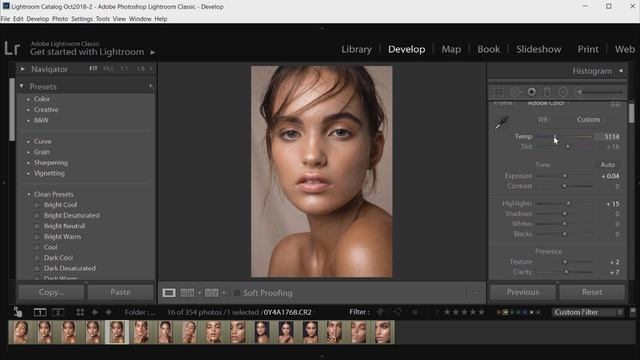Image resolution: width=640 pixels, height=360 pixels.
Task: Click the Temp slider track
Action: coord(564,136)
